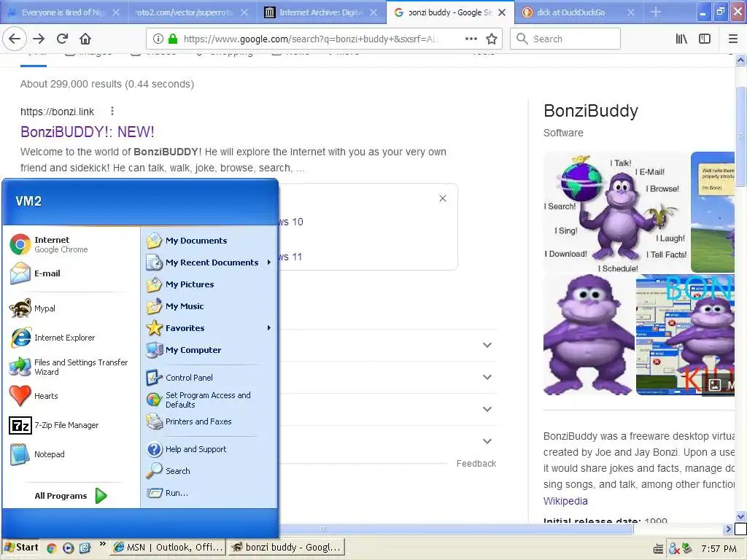Open Files and Settings Transfer Wizard
This screenshot has width=747, height=560.
[x=69, y=367]
